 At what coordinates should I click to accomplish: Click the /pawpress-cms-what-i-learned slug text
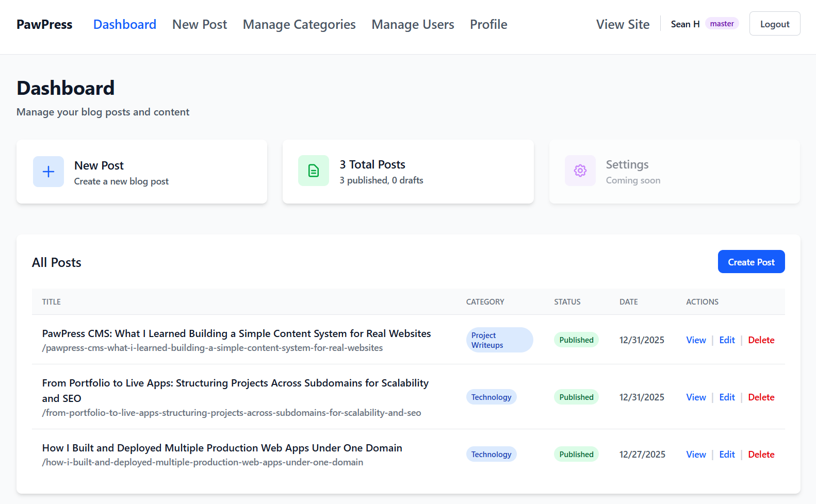pos(213,348)
